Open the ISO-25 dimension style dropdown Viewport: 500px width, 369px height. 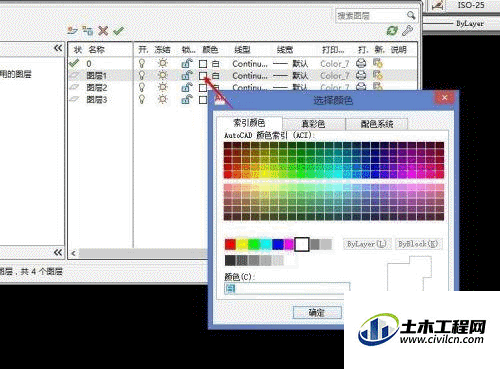(471, 5)
